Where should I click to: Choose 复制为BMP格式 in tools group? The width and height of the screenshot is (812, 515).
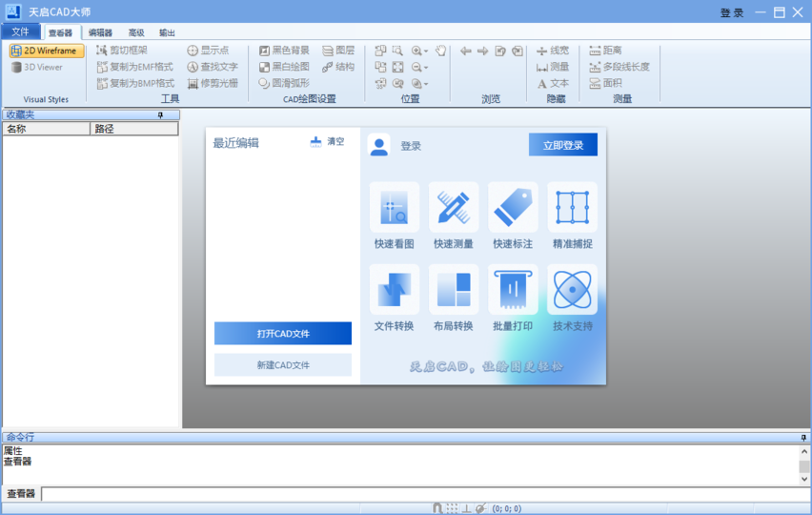pyautogui.click(x=135, y=83)
